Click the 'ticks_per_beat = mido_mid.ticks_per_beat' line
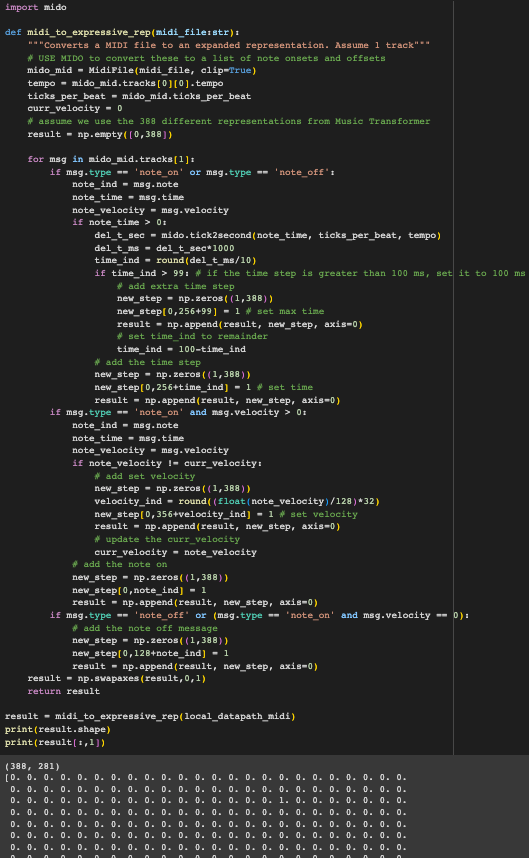 (x=139, y=96)
